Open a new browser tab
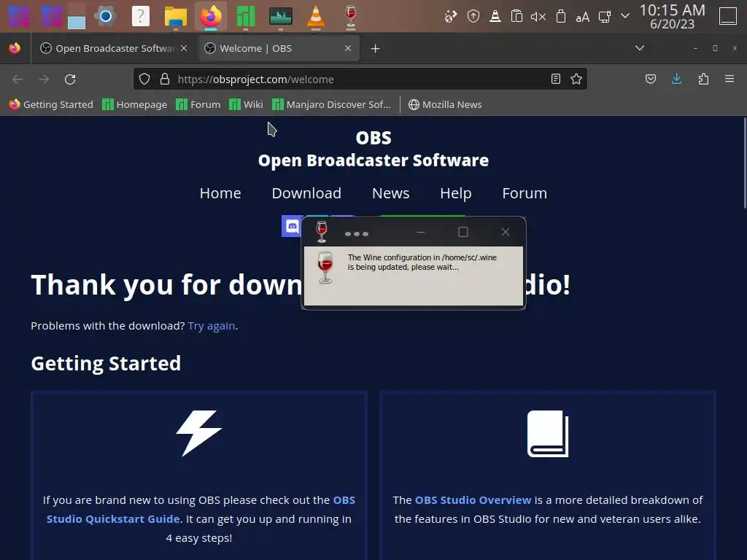 tap(376, 49)
